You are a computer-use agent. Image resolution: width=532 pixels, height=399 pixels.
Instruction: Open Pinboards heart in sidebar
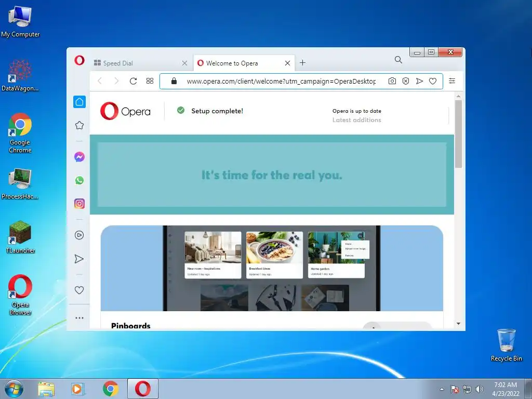pos(79,290)
